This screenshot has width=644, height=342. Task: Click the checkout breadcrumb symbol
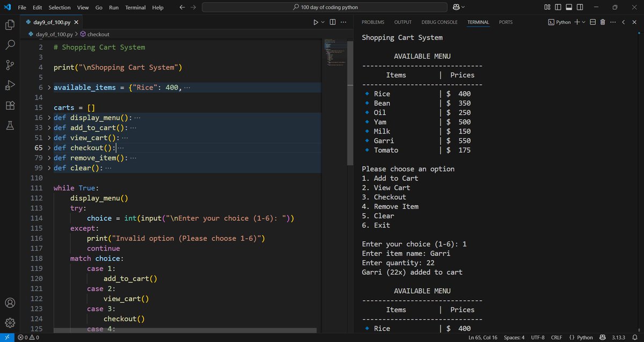[x=94, y=34]
